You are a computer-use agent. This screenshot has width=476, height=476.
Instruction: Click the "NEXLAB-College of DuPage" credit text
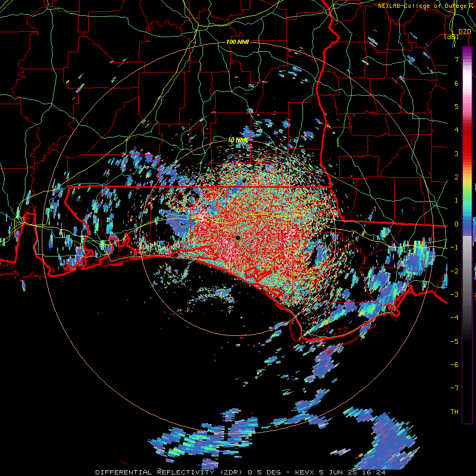424,6
